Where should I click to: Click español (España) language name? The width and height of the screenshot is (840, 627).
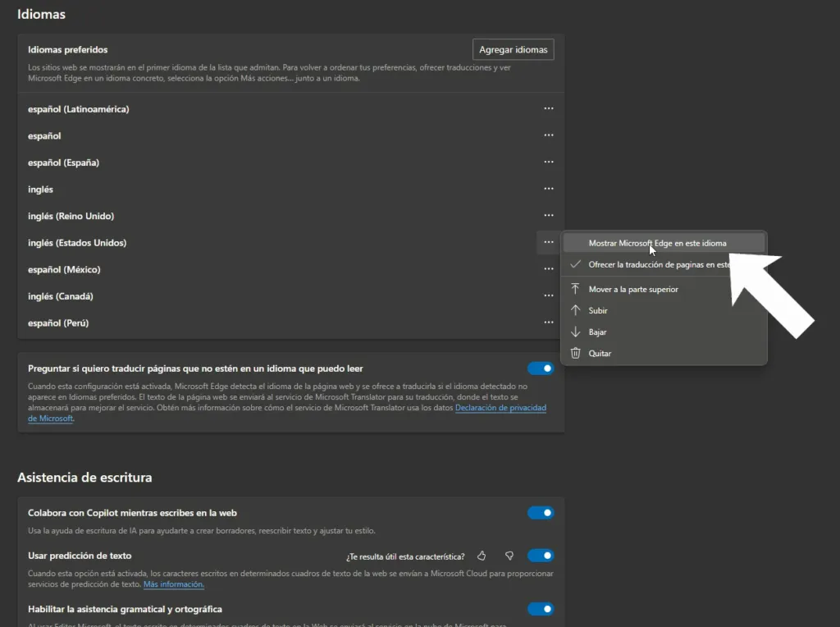(x=64, y=163)
